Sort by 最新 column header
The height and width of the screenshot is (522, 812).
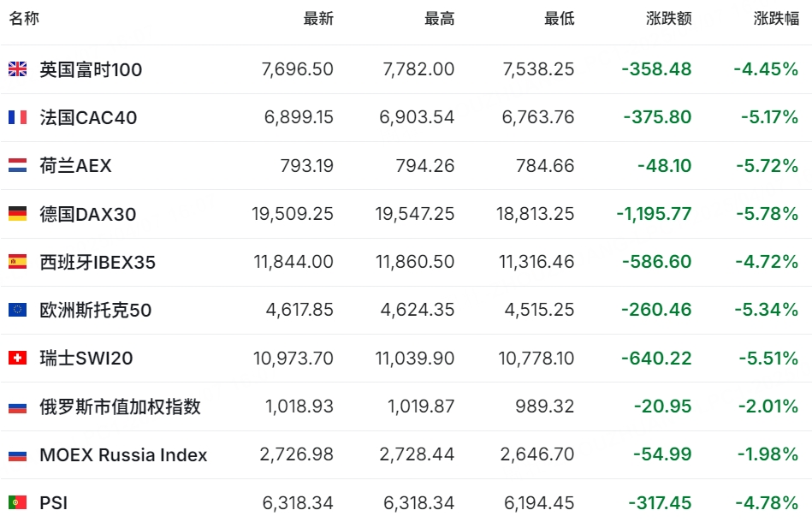click(x=318, y=19)
